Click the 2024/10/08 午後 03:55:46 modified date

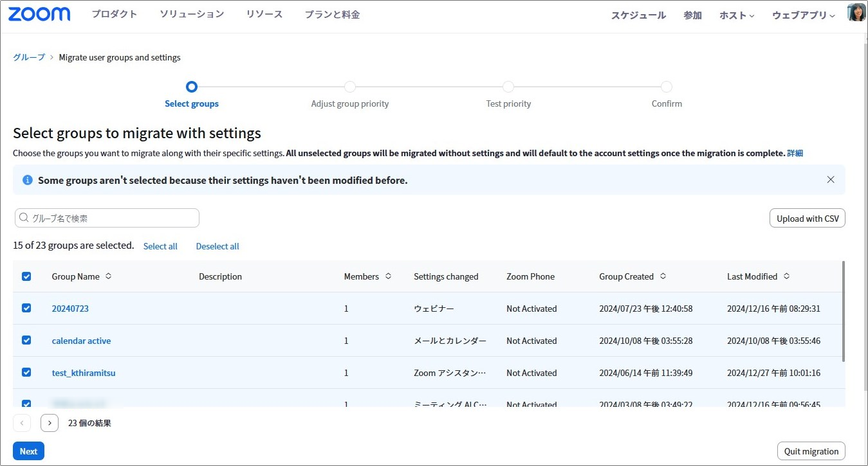tap(773, 341)
